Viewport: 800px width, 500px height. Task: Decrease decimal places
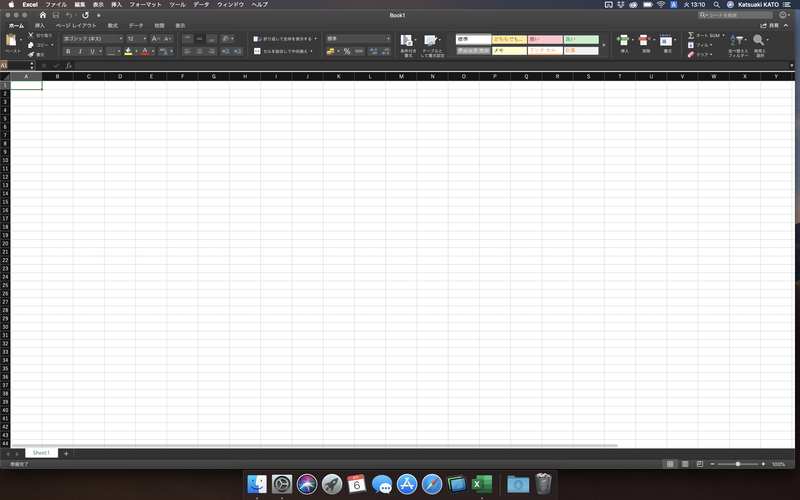click(x=385, y=51)
